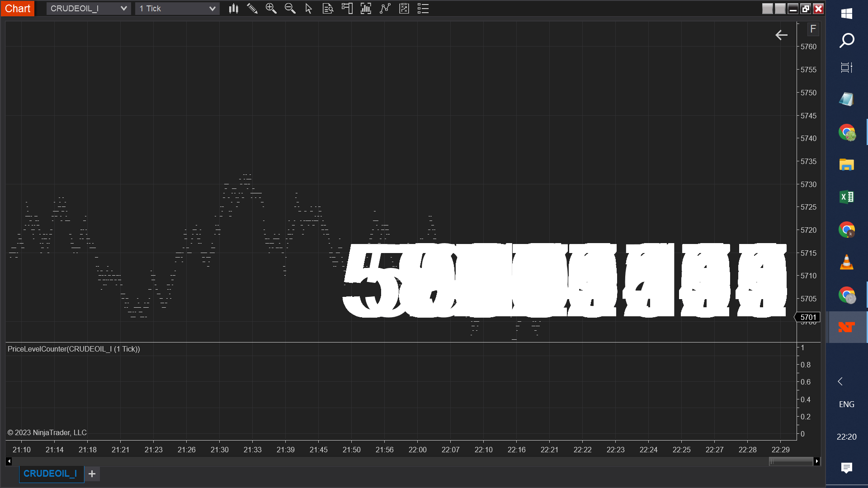Select the cursor pointer tool

pos(309,9)
